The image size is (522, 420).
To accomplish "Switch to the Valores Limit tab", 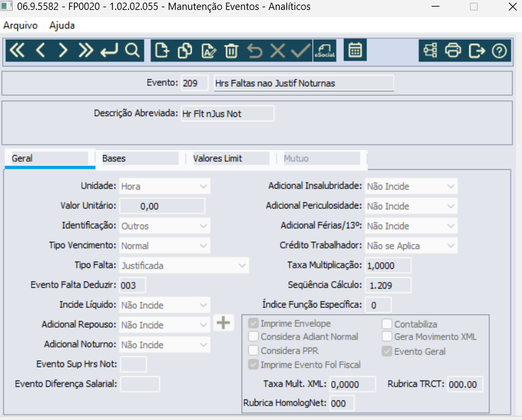I will coord(231,158).
